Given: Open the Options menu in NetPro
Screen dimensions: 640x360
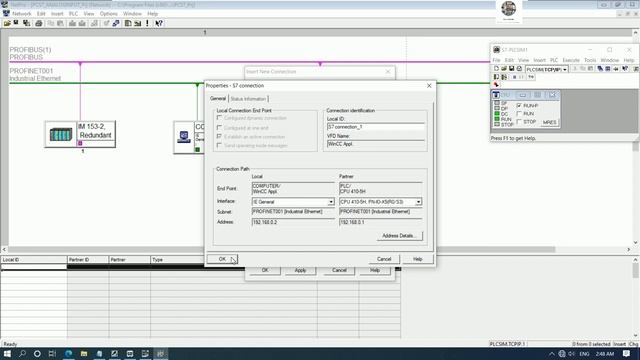Looking at the screenshot, I should [109, 13].
